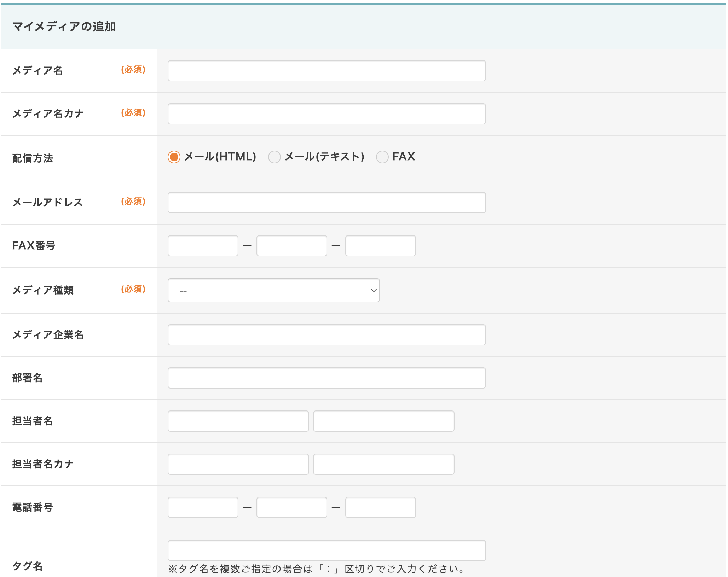Click the メディア名 text field
This screenshot has width=728, height=577.
[326, 71]
